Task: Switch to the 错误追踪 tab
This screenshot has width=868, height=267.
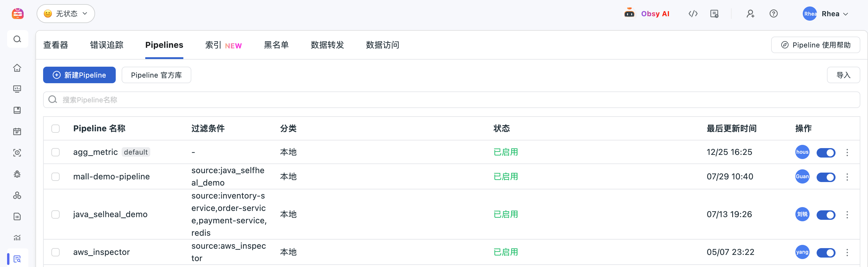Action: 107,45
